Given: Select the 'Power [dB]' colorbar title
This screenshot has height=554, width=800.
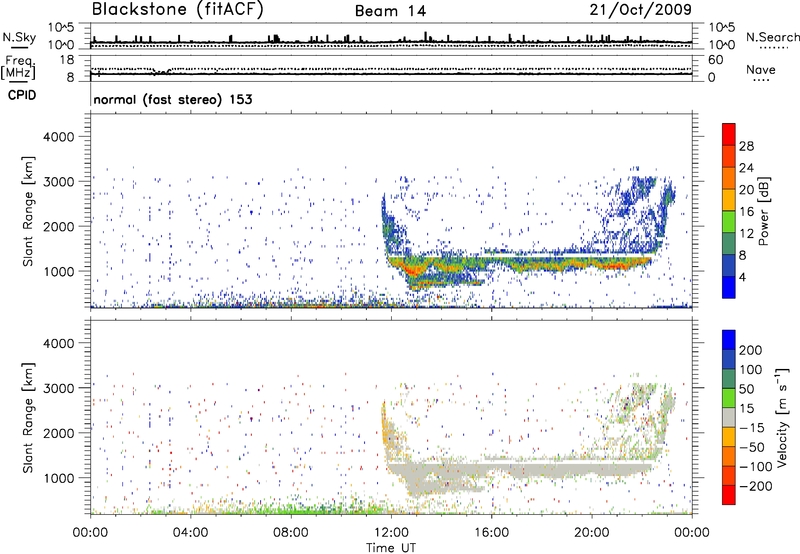Looking at the screenshot, I should pos(763,211).
